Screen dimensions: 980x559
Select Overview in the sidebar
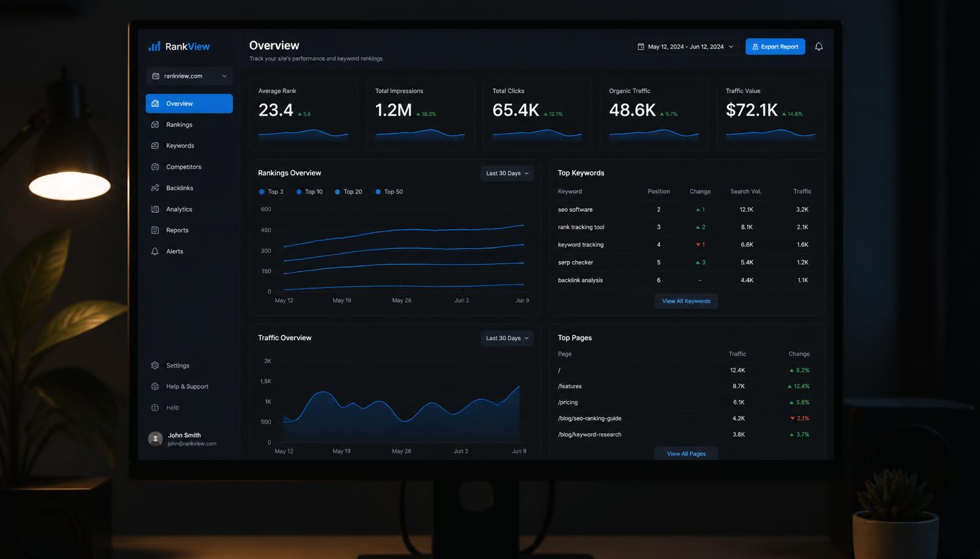tap(189, 104)
